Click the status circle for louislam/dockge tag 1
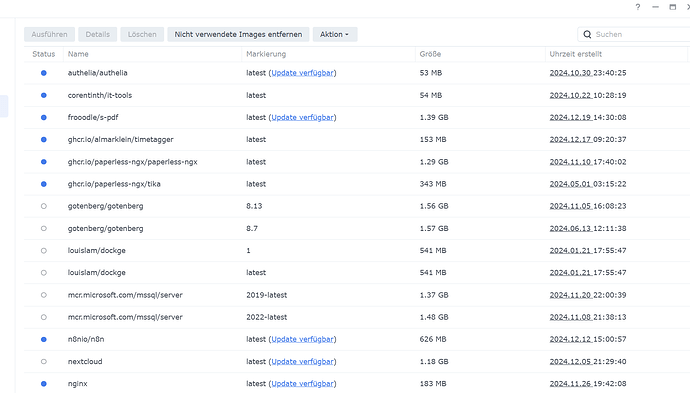The width and height of the screenshot is (690, 393). (44, 250)
